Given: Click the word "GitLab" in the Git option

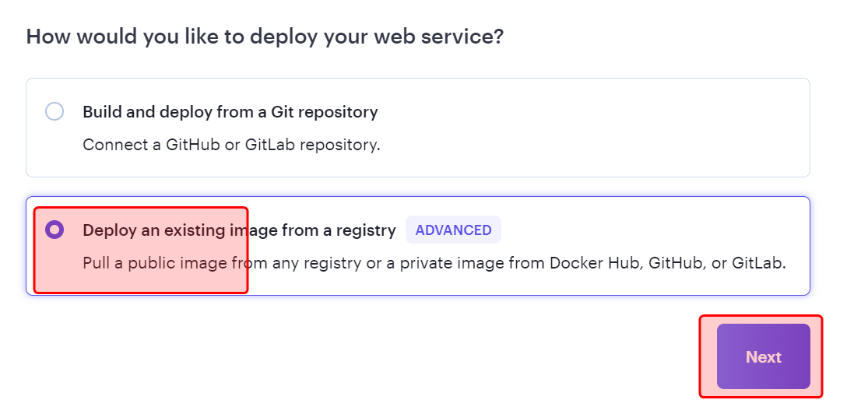Looking at the screenshot, I should (x=271, y=145).
